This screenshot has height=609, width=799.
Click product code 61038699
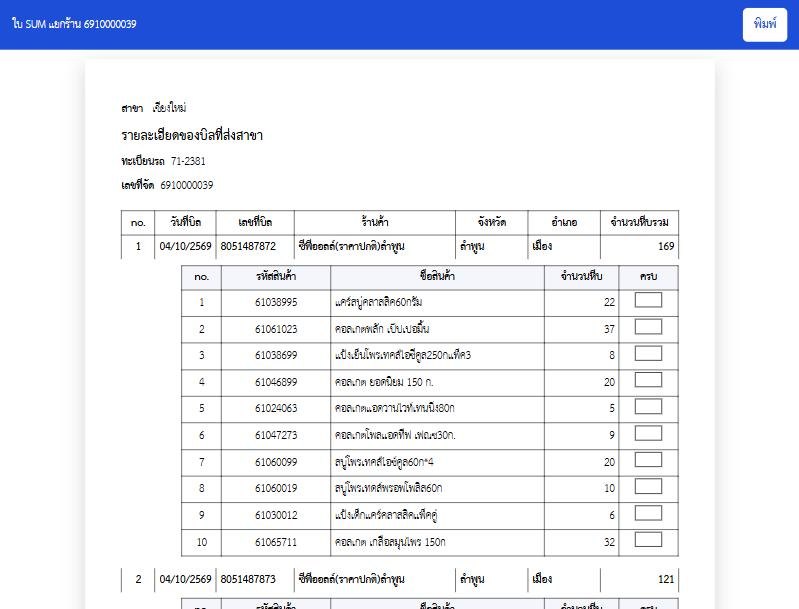tap(276, 355)
